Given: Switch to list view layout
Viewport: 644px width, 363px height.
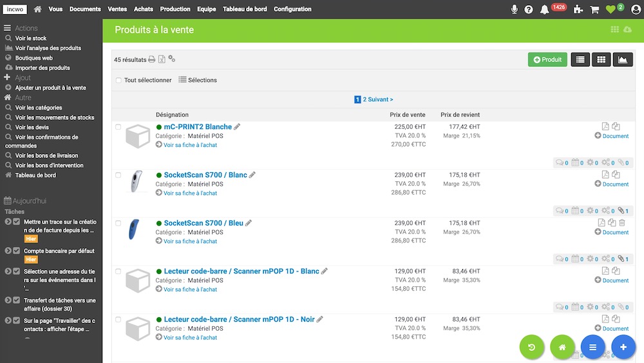Looking at the screenshot, I should 580,59.
